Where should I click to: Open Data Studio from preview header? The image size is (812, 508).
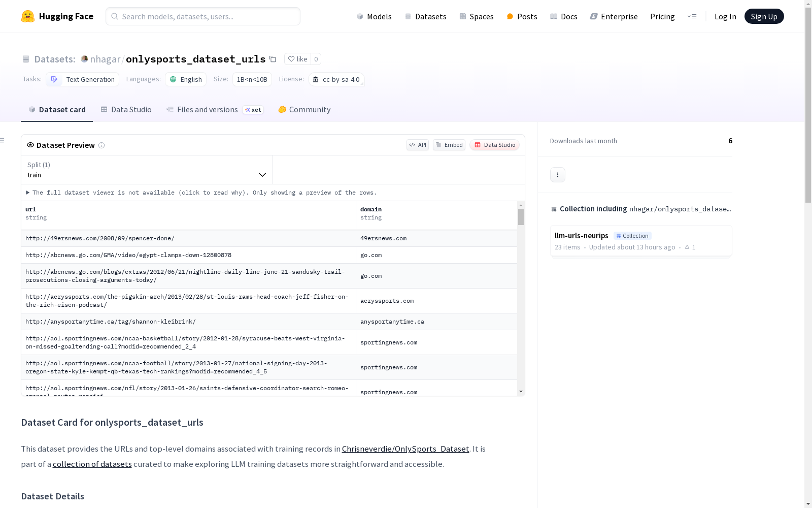(x=494, y=145)
